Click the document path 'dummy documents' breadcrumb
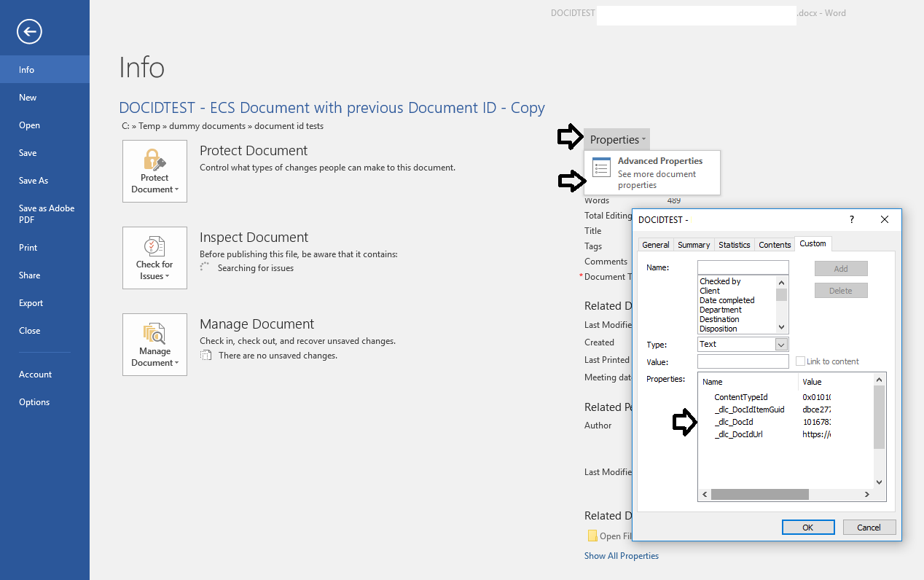The height and width of the screenshot is (580, 924). click(x=207, y=126)
